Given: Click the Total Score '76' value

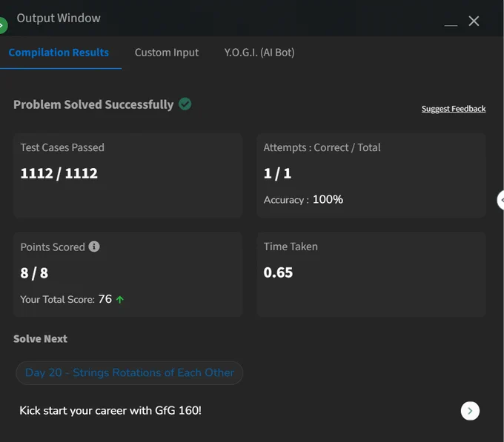Looking at the screenshot, I should click(105, 299).
